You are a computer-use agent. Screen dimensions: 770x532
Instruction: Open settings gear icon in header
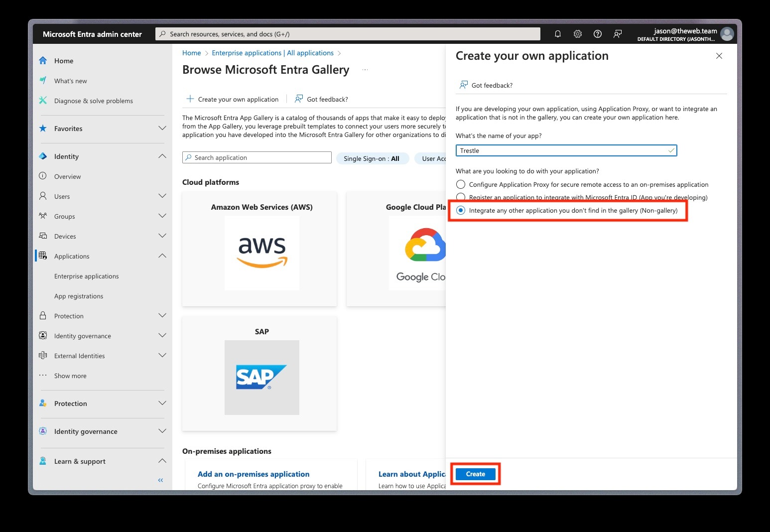578,34
